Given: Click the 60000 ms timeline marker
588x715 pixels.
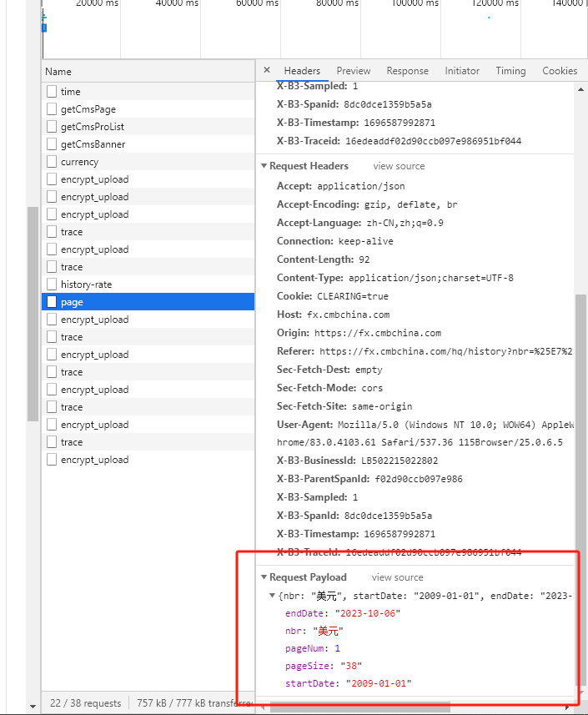Looking at the screenshot, I should [x=257, y=3].
